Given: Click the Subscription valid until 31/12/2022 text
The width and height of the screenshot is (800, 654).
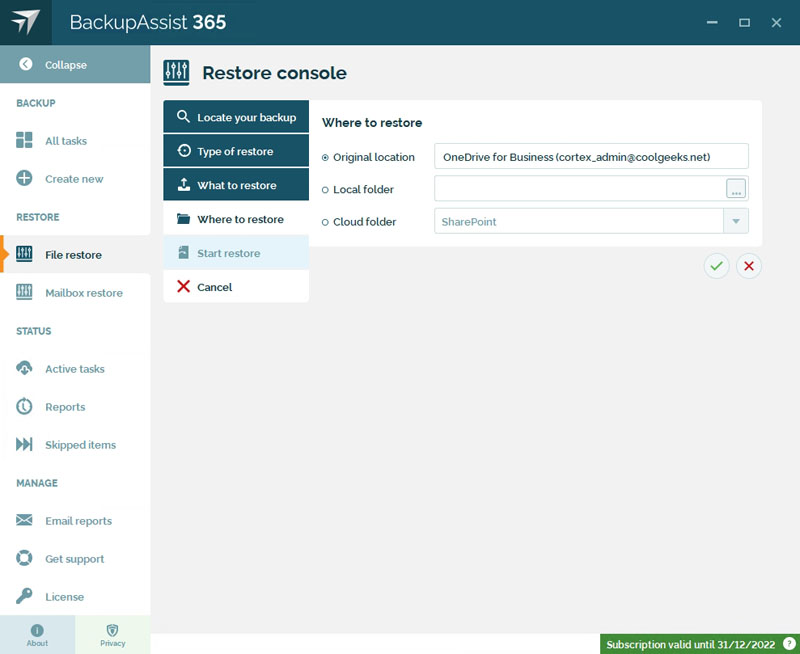Looking at the screenshot, I should (x=690, y=644).
